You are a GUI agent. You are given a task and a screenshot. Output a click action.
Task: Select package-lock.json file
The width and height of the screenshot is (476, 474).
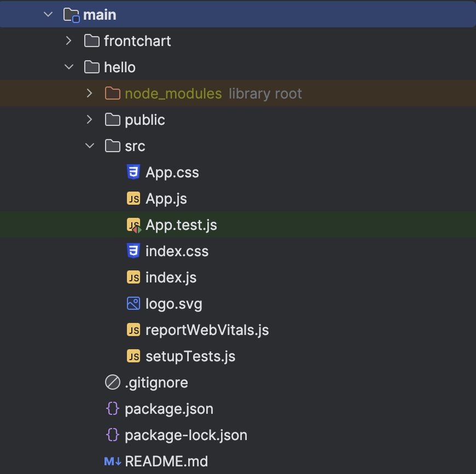click(185, 435)
